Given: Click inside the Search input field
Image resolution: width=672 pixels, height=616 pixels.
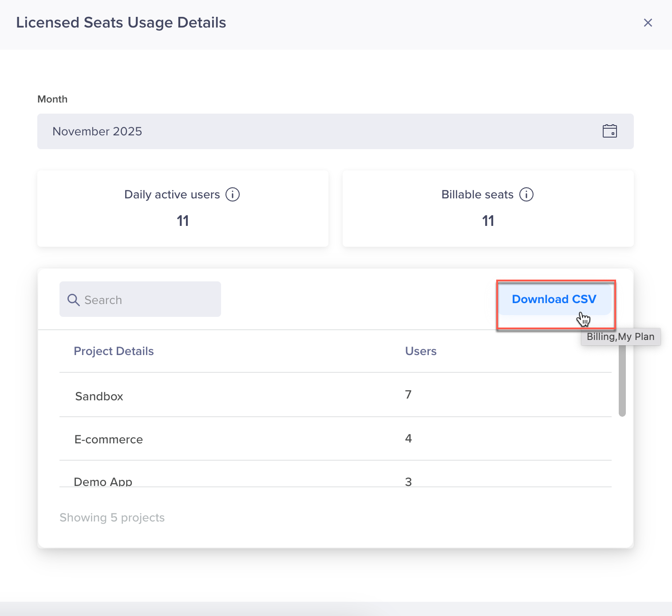Looking at the screenshot, I should (140, 299).
